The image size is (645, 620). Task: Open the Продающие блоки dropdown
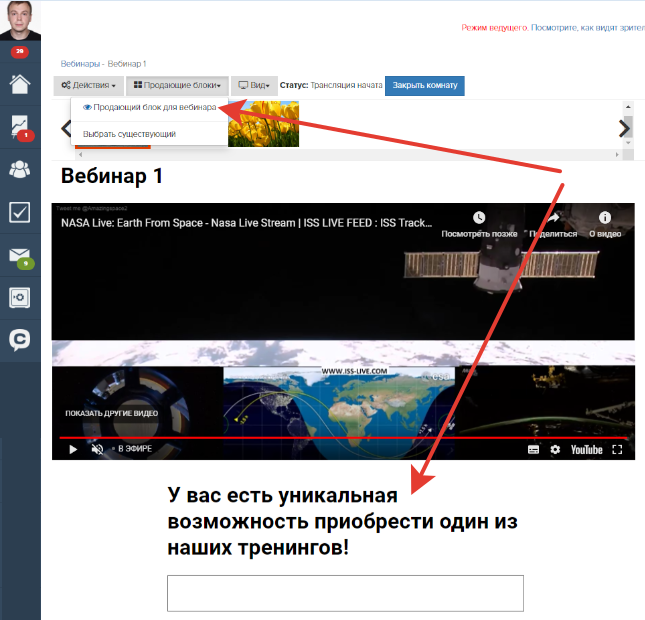177,86
